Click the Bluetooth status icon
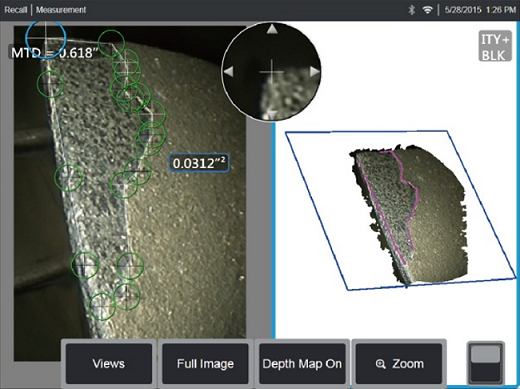 pos(412,10)
